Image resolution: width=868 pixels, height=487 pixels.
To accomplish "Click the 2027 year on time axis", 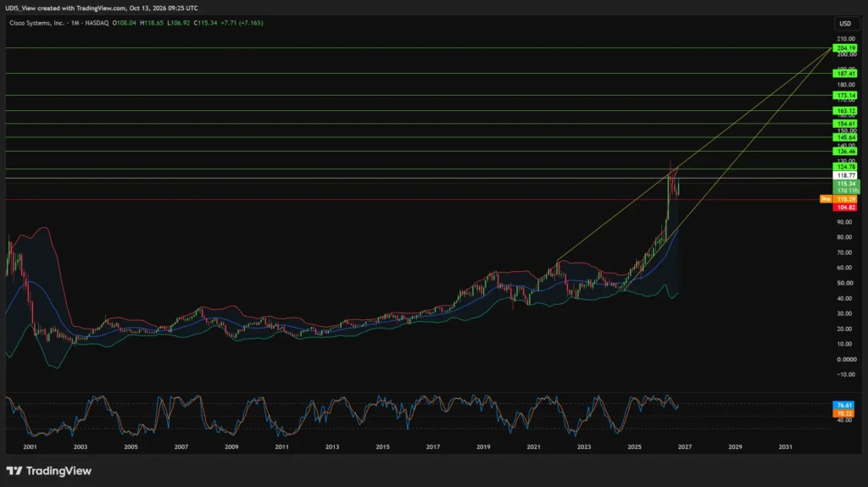I will coord(685,447).
